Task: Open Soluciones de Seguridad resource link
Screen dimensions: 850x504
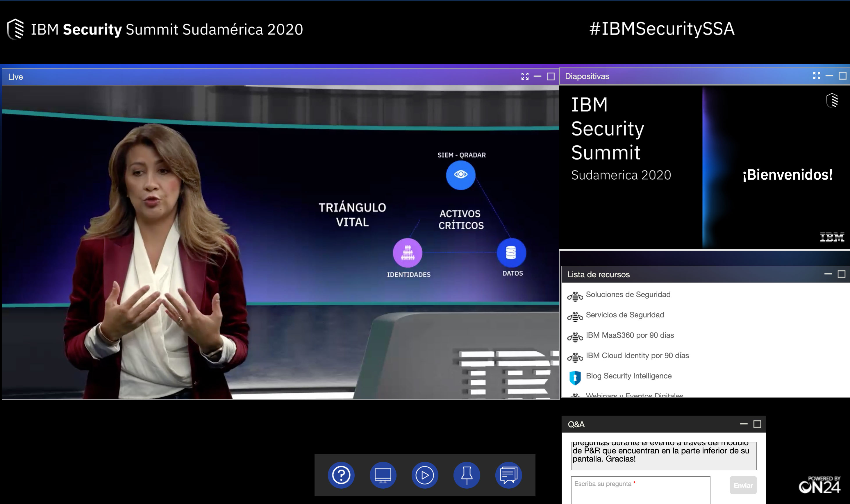Action: 628,294
